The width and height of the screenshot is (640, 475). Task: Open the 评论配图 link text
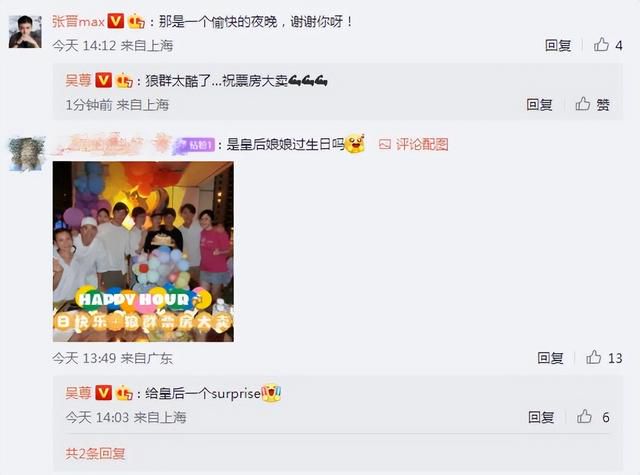(422, 144)
